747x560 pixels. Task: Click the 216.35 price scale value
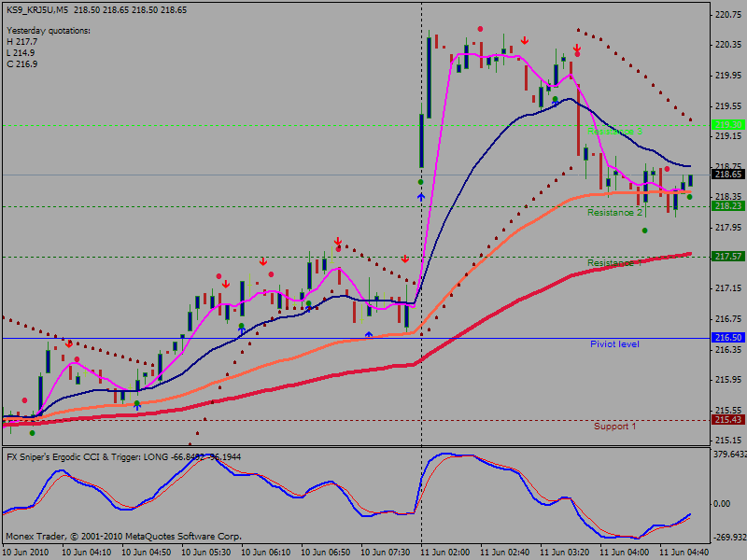coord(728,349)
